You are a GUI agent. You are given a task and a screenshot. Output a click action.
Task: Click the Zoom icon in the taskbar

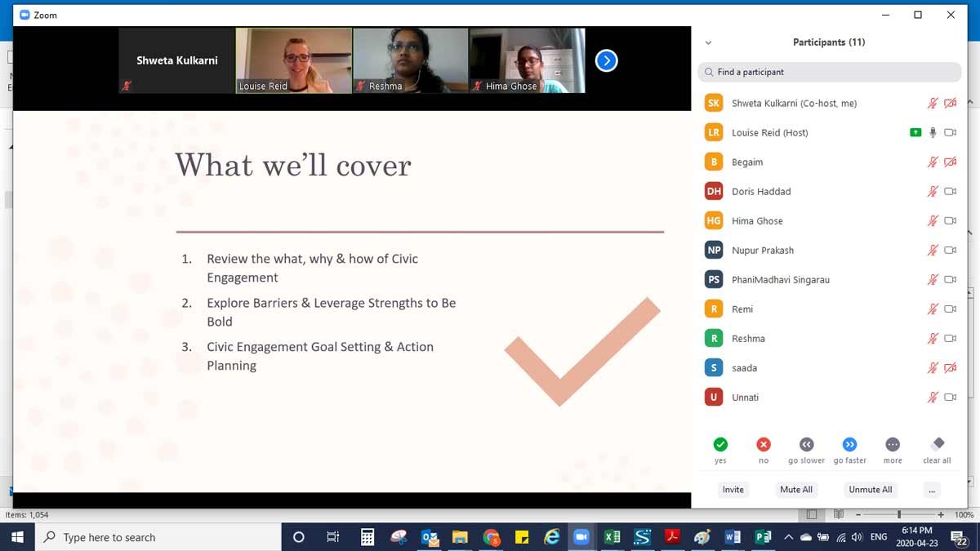point(581,537)
